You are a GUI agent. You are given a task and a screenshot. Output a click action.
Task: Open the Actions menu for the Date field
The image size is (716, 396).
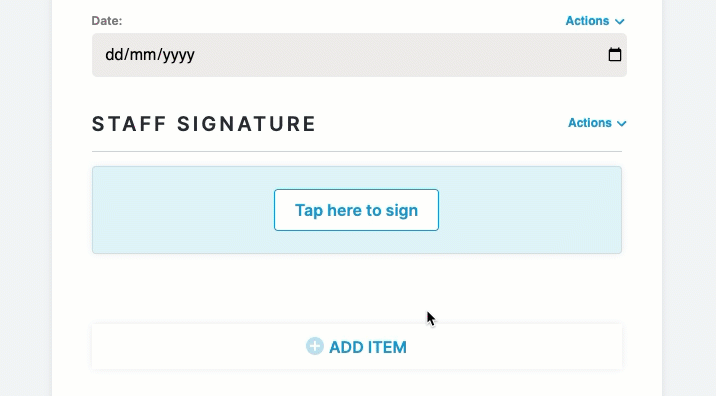pyautogui.click(x=595, y=21)
